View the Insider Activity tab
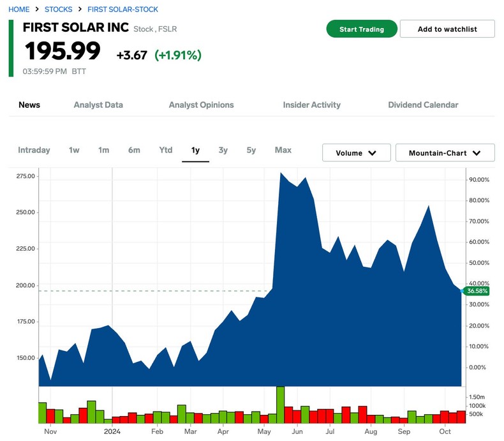 tap(312, 105)
